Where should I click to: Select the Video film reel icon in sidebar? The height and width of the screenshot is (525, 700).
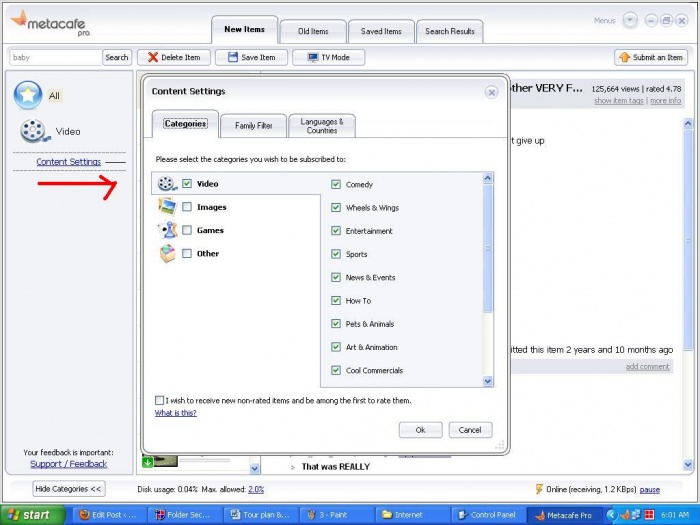(33, 131)
